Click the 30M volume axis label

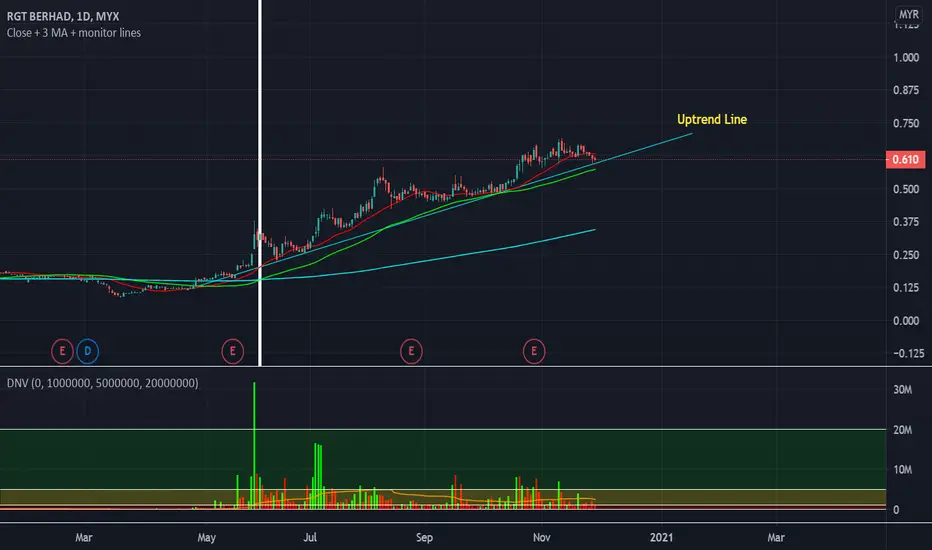902,390
